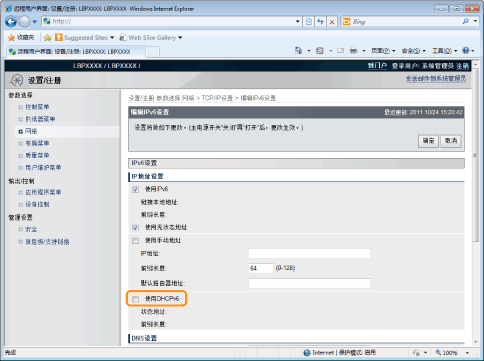Click the Stop loading red X icon
The width and height of the screenshot is (484, 361).
point(332,22)
